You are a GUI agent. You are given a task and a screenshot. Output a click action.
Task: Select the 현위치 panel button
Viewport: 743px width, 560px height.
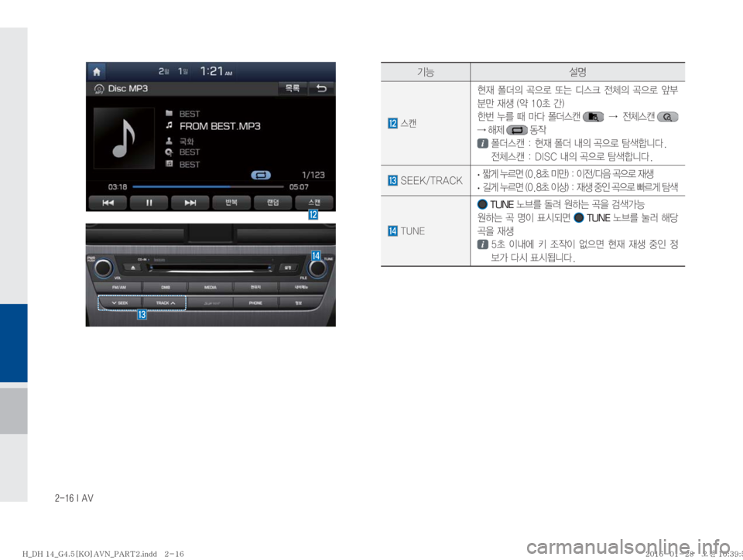click(255, 287)
